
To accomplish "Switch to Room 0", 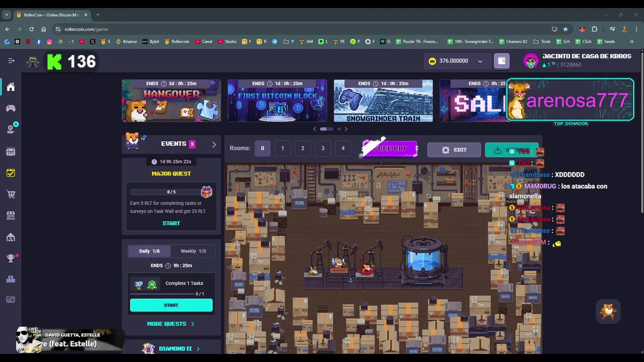I will pyautogui.click(x=262, y=148).
